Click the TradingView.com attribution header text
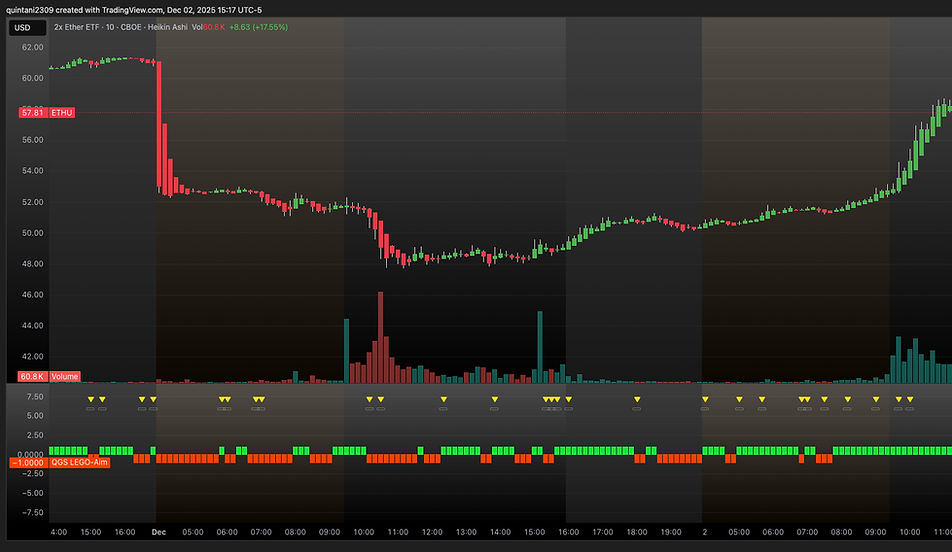 (x=134, y=10)
